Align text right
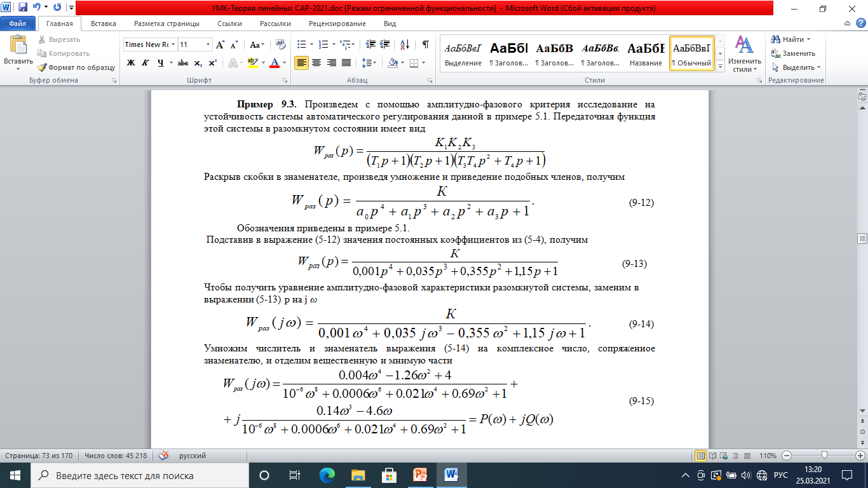The image size is (868, 488). click(x=331, y=62)
